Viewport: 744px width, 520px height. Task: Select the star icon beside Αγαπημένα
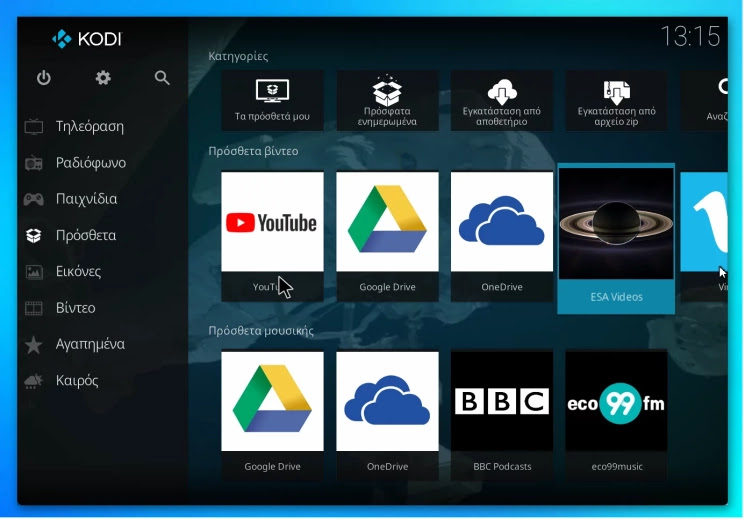[x=34, y=344]
